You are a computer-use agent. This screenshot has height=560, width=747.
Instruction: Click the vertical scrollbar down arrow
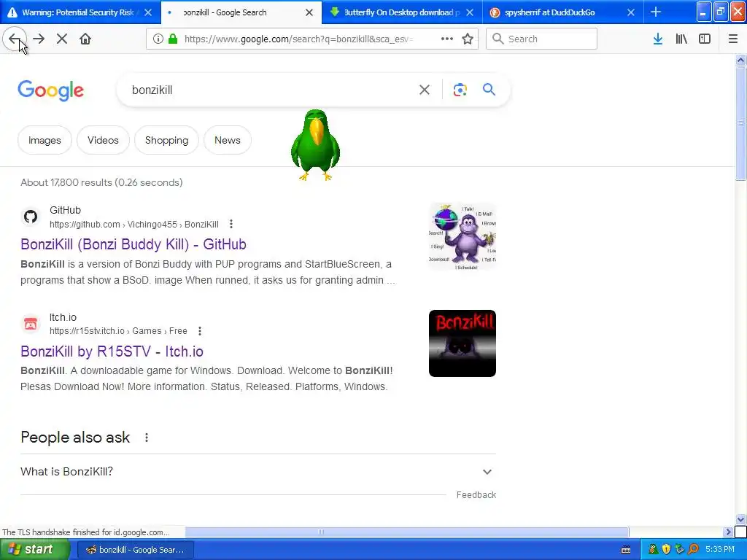point(740,519)
